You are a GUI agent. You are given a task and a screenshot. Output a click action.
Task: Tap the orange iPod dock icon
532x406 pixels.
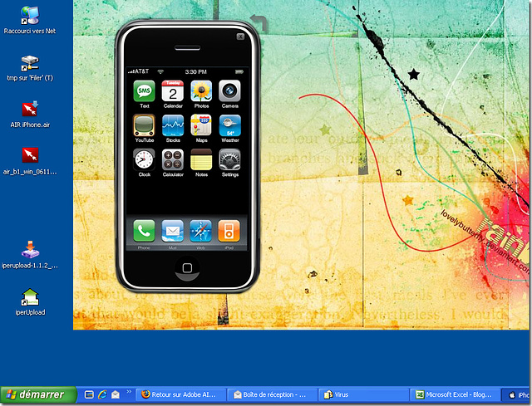coord(229,231)
